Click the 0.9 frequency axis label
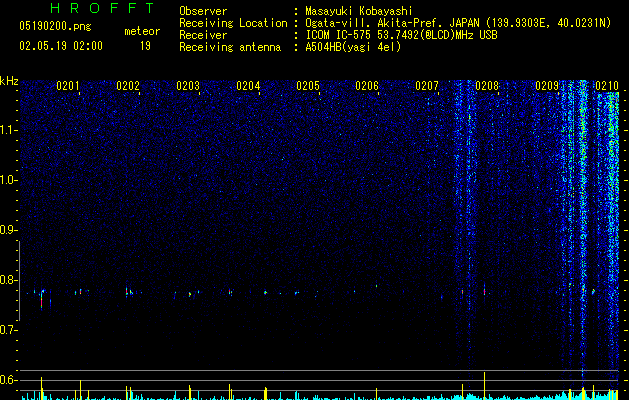Viewport: 629px width, 400px height. click(x=8, y=230)
